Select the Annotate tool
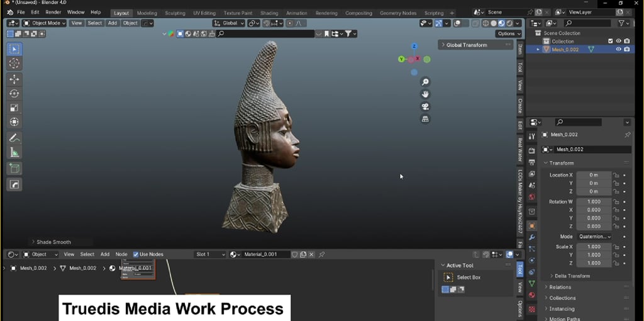Viewport: 644px width, 321px height. (x=14, y=138)
